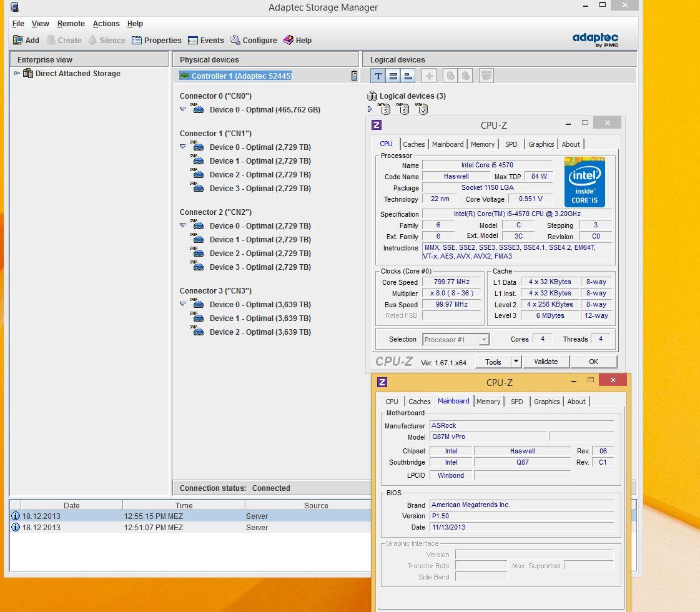Collapse Connector 3 device list triangle
The height and width of the screenshot is (612, 700).
(x=182, y=304)
